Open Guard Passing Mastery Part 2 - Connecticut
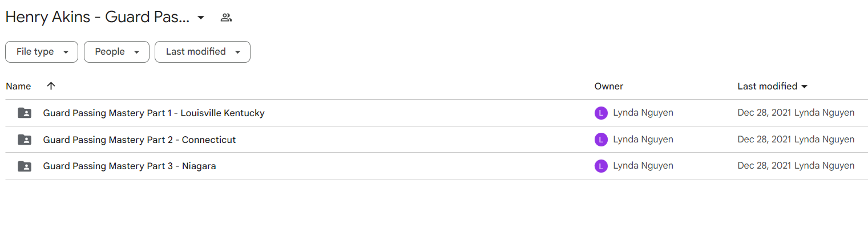The width and height of the screenshot is (868, 233). 139,140
